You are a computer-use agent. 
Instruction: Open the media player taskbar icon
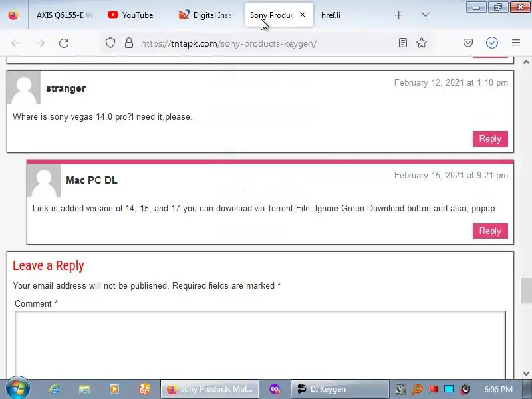click(x=114, y=389)
